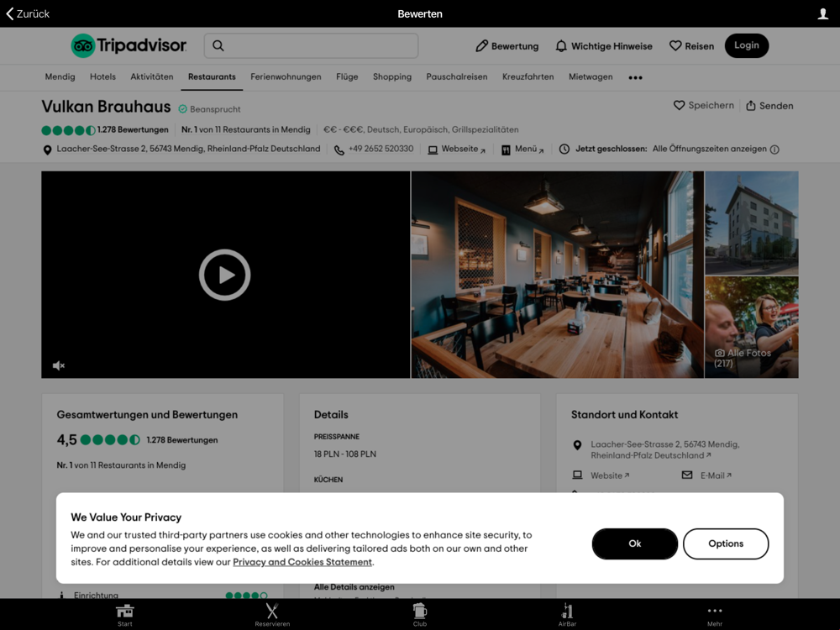Share restaurant with Senden icon
840x630 pixels.
point(769,106)
